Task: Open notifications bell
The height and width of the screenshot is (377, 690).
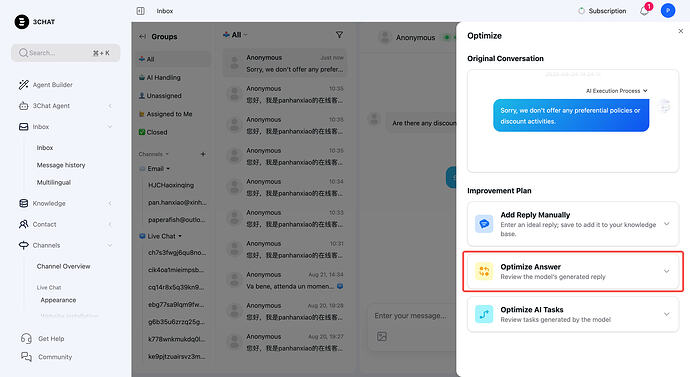Action: tap(644, 11)
